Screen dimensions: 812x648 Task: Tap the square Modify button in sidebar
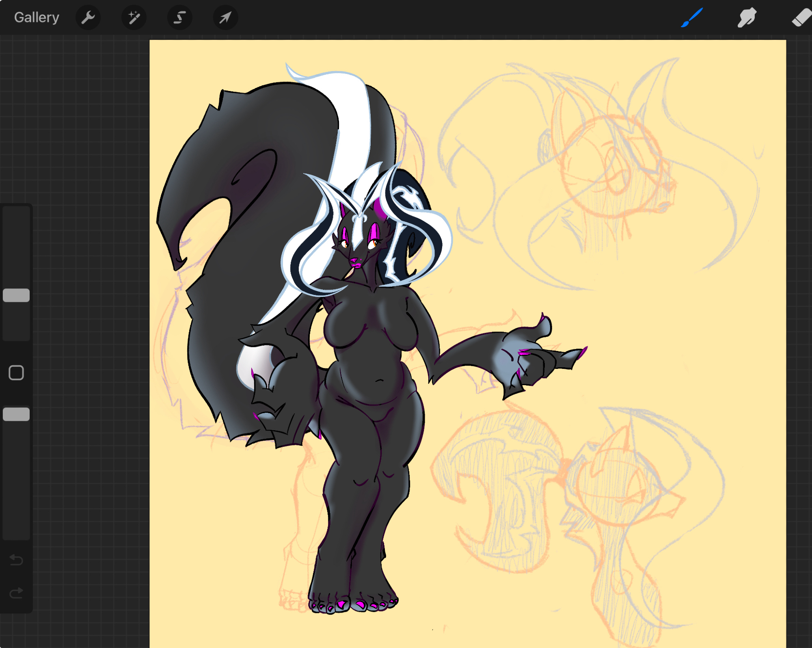[x=16, y=373]
